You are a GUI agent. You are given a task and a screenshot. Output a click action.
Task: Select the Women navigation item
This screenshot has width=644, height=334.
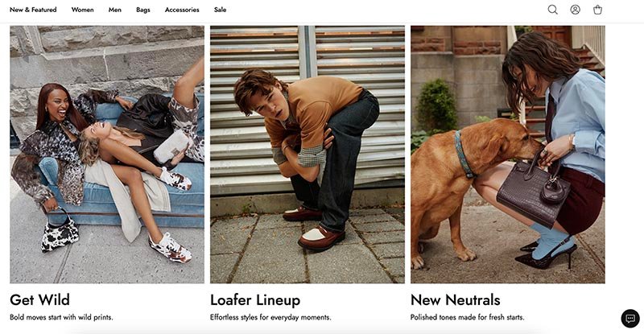point(83,10)
